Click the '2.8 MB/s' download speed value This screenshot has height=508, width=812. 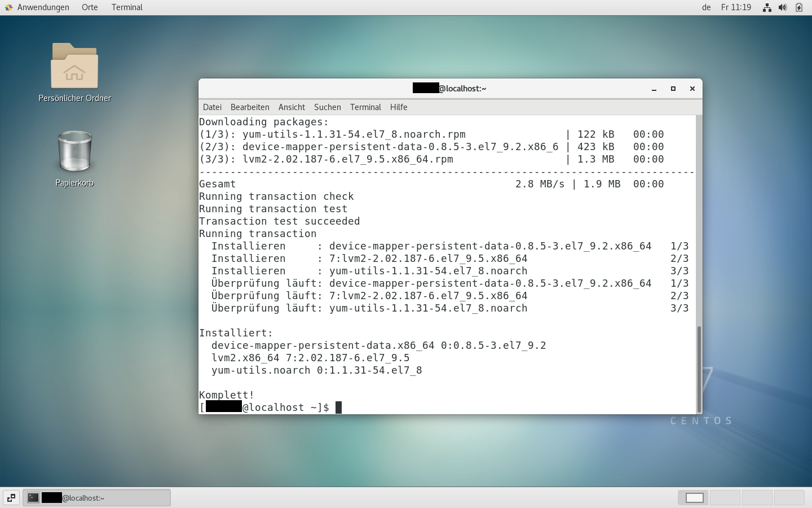click(540, 184)
